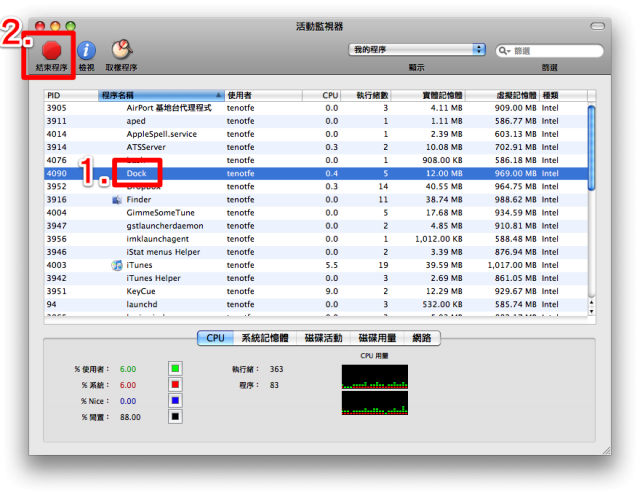This screenshot has height=495, width=640.
Task: Click the processes count 83 value
Action: click(274, 385)
